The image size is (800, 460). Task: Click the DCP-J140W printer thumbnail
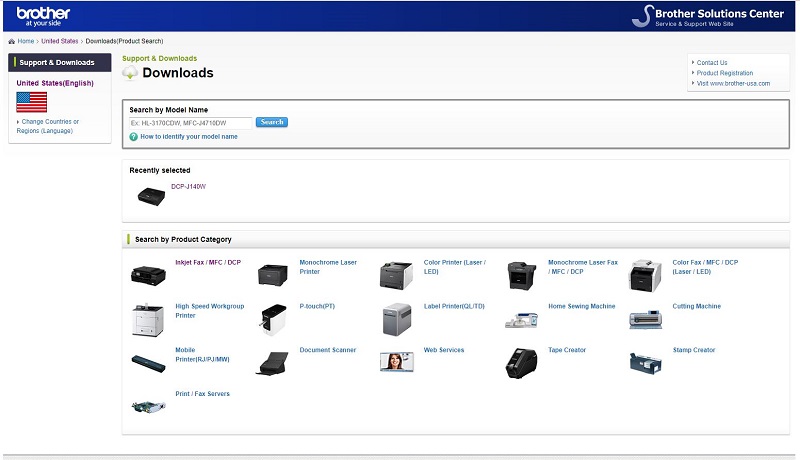pyautogui.click(x=151, y=196)
